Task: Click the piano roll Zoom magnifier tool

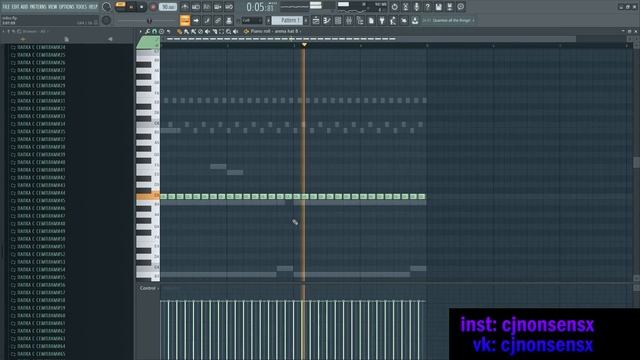Action: pos(229,31)
